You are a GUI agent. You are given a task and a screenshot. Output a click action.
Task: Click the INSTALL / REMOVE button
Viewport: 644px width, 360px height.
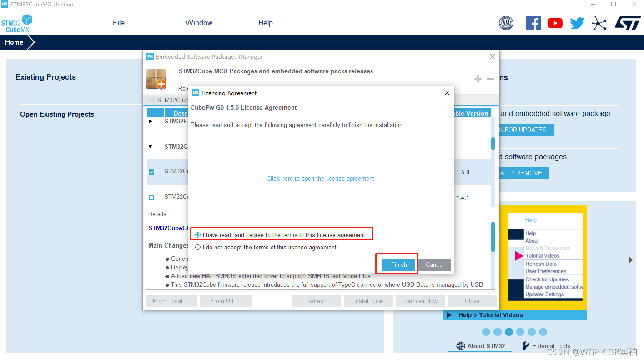point(524,173)
